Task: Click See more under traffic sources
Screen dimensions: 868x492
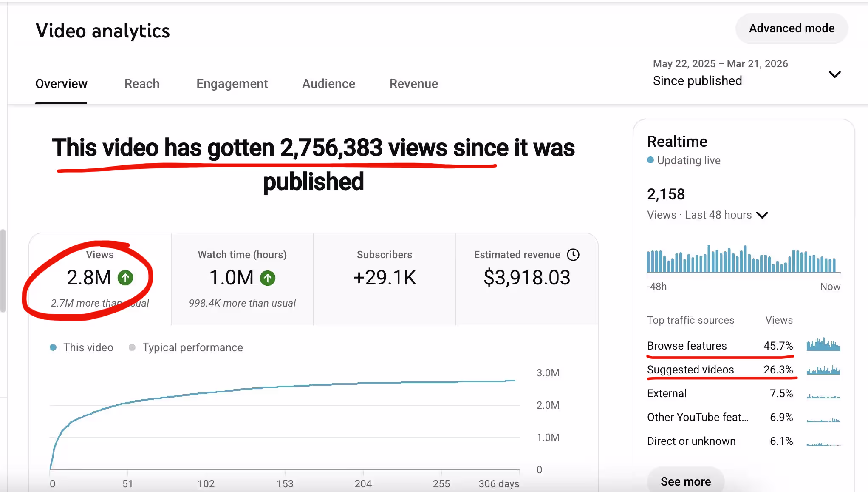Action: coord(685,481)
